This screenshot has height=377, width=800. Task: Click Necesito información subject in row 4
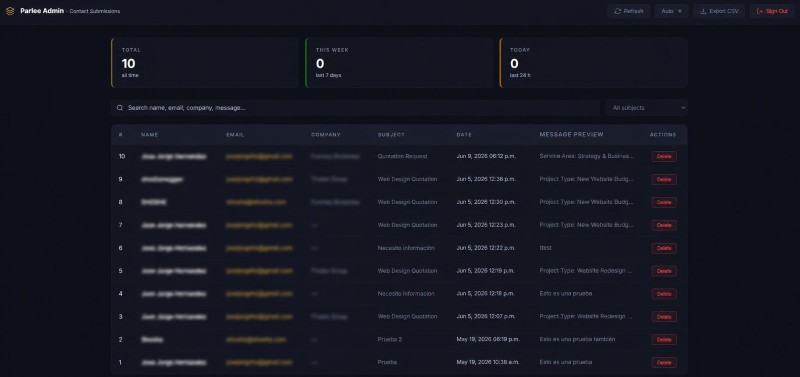406,294
